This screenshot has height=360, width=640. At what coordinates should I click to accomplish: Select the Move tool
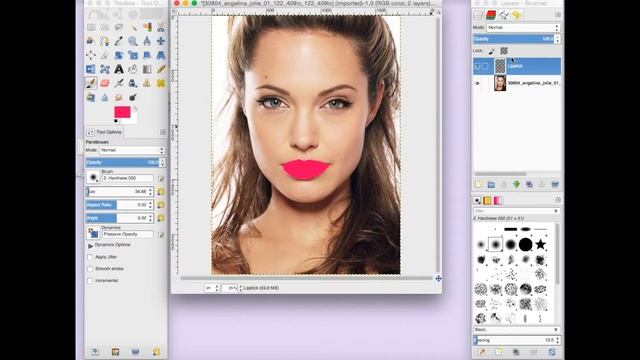(x=161, y=41)
